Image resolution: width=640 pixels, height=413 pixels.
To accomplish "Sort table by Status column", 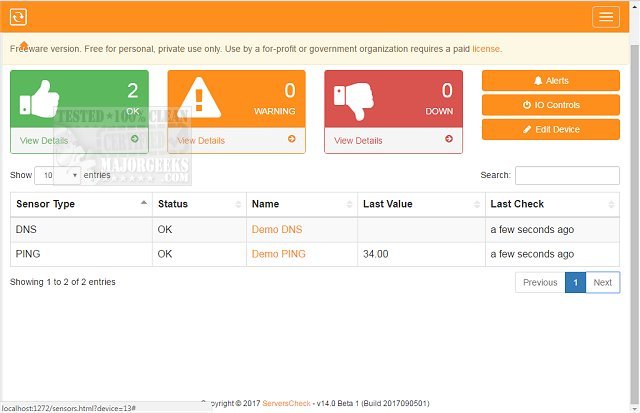I will click(x=199, y=204).
